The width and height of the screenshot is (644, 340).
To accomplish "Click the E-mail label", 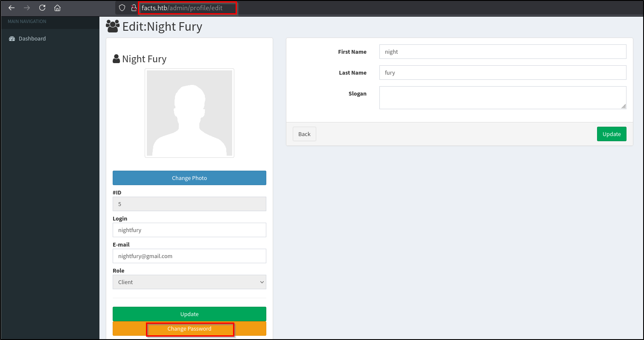I will [121, 244].
